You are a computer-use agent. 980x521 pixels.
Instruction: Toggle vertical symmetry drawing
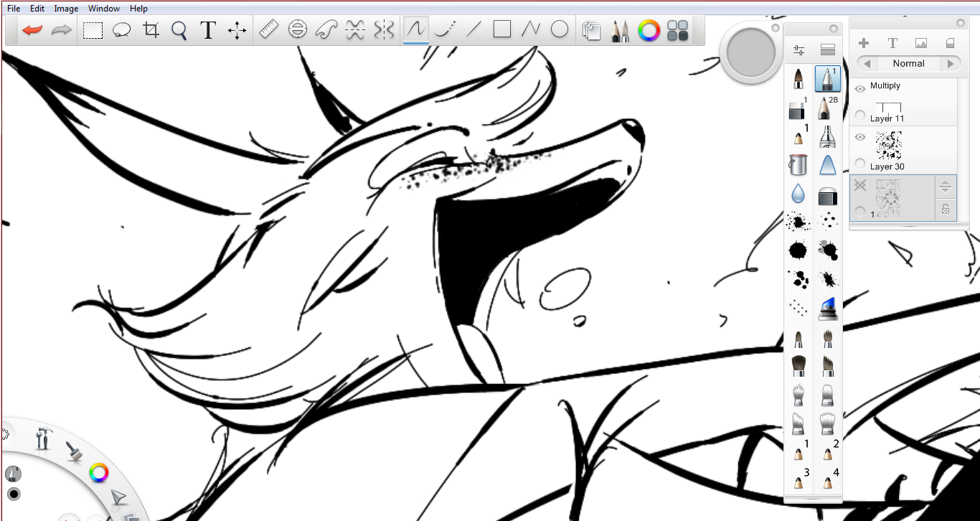(385, 30)
